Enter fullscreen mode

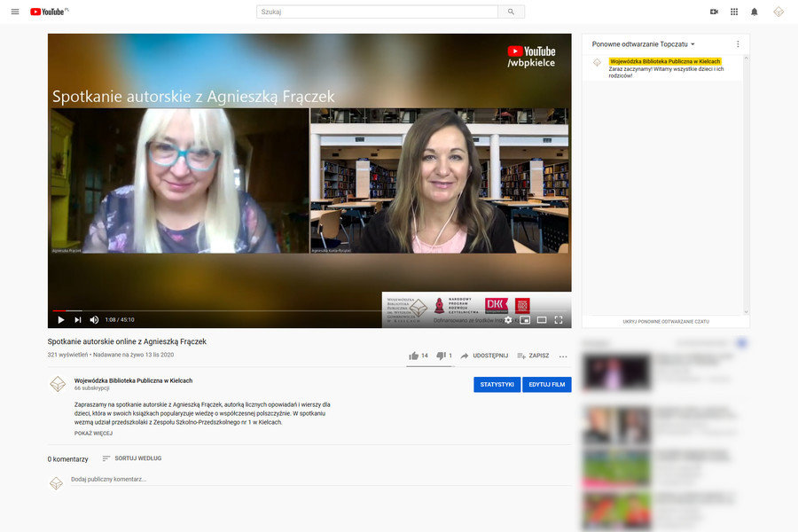559,319
